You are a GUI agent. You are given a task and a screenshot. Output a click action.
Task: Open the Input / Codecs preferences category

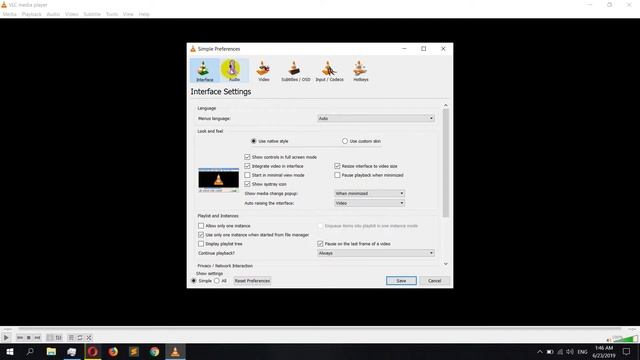tap(329, 70)
